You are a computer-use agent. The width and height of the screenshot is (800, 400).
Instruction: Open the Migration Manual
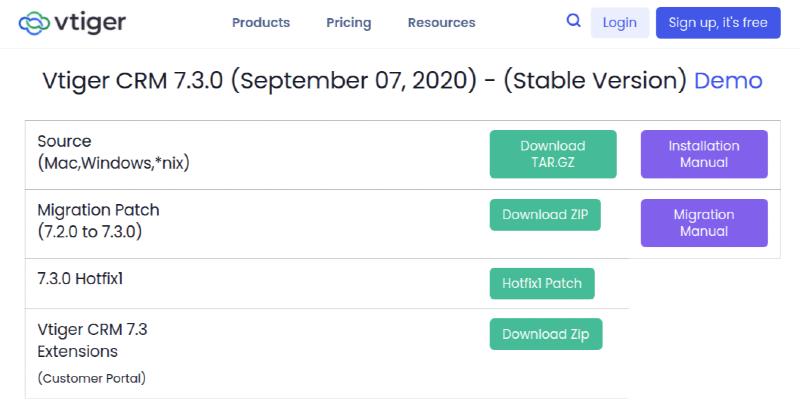pyautogui.click(x=704, y=223)
